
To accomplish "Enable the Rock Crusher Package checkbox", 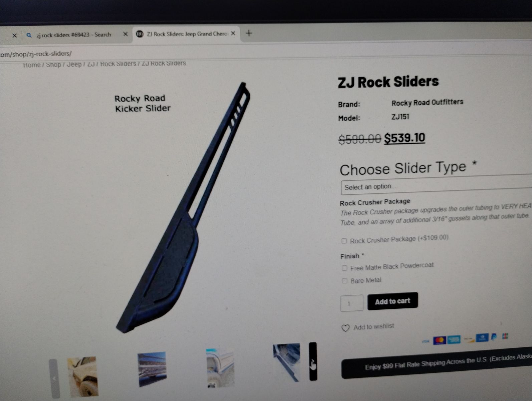I will 344,241.
